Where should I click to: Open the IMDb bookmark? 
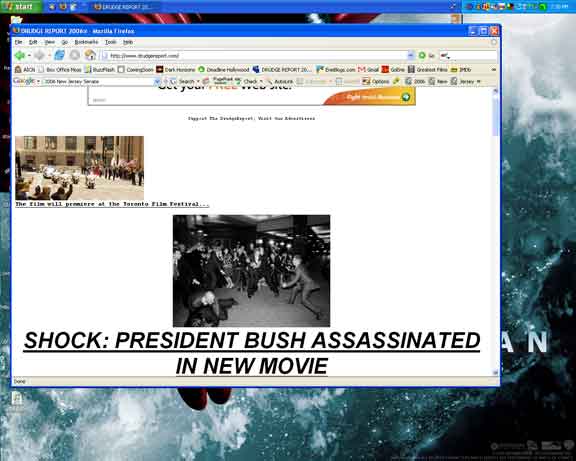coord(461,69)
